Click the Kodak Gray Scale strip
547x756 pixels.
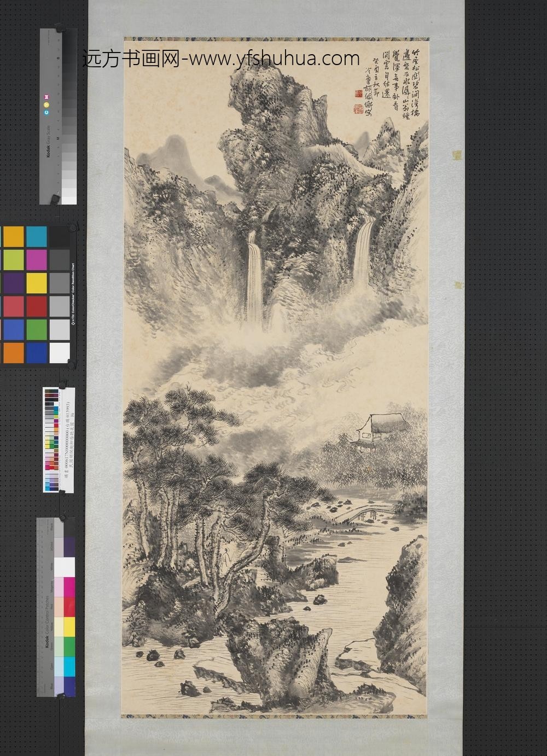[58, 116]
